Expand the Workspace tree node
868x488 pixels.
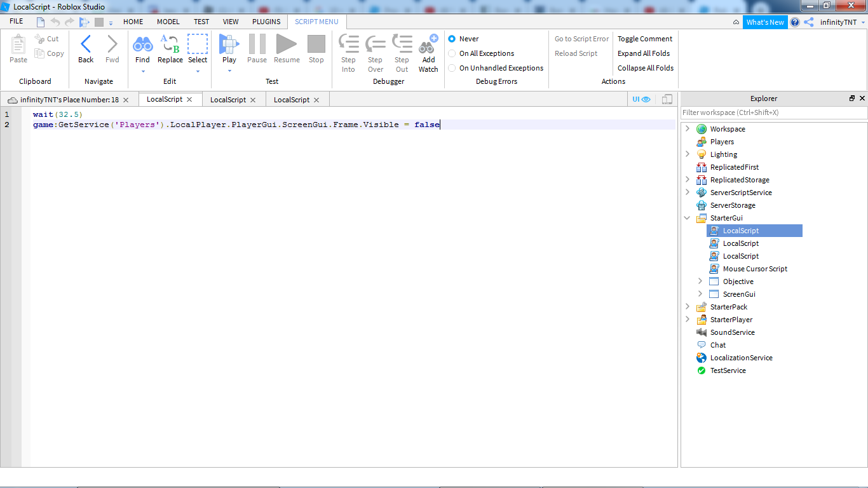[687, 129]
